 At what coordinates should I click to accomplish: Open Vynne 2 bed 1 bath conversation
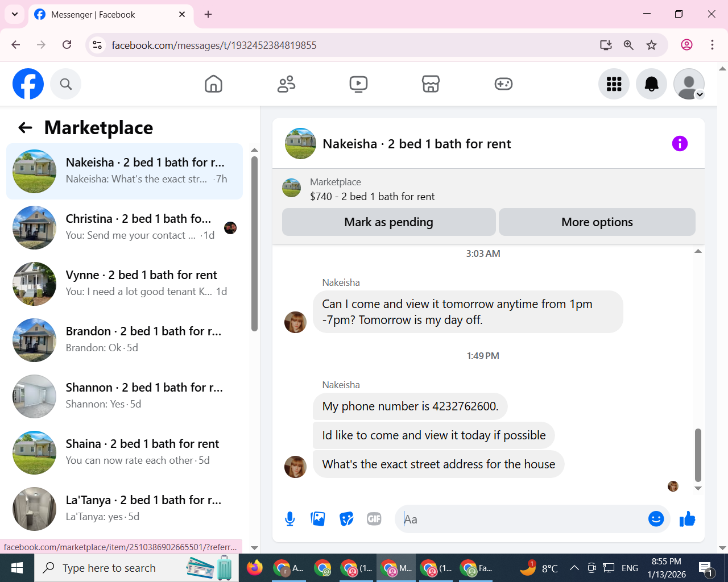pyautogui.click(x=125, y=284)
